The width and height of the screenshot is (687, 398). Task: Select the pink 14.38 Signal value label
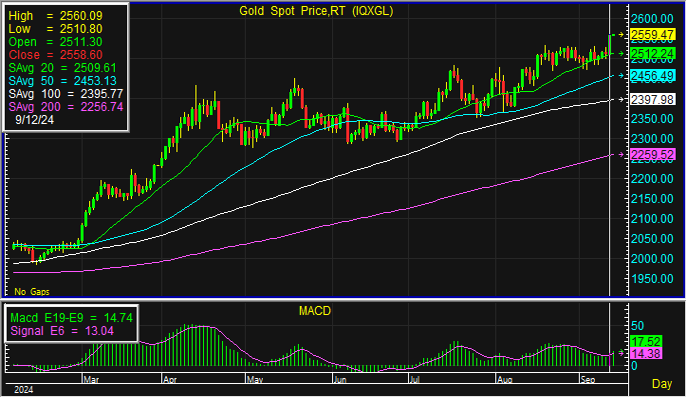[x=646, y=353]
